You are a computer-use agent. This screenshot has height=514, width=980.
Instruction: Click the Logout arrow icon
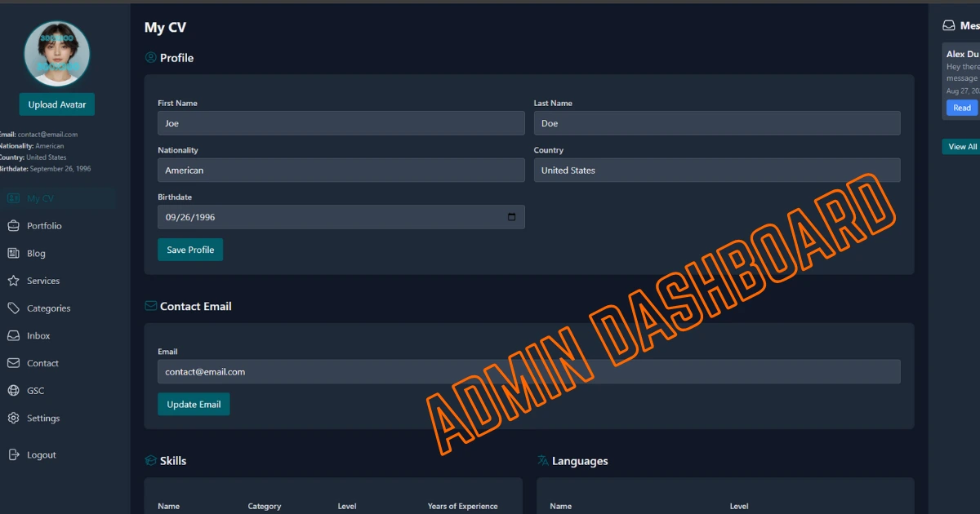(x=13, y=455)
